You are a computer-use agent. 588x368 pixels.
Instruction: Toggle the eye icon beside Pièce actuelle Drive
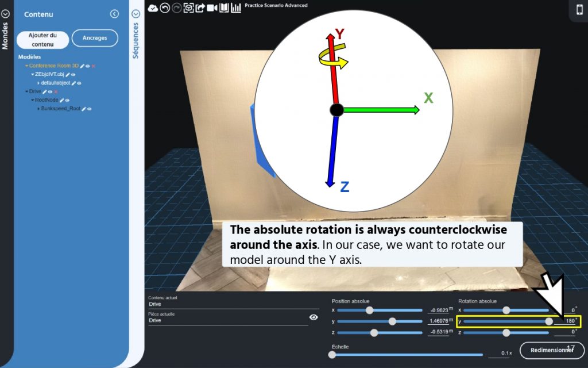pyautogui.click(x=314, y=317)
